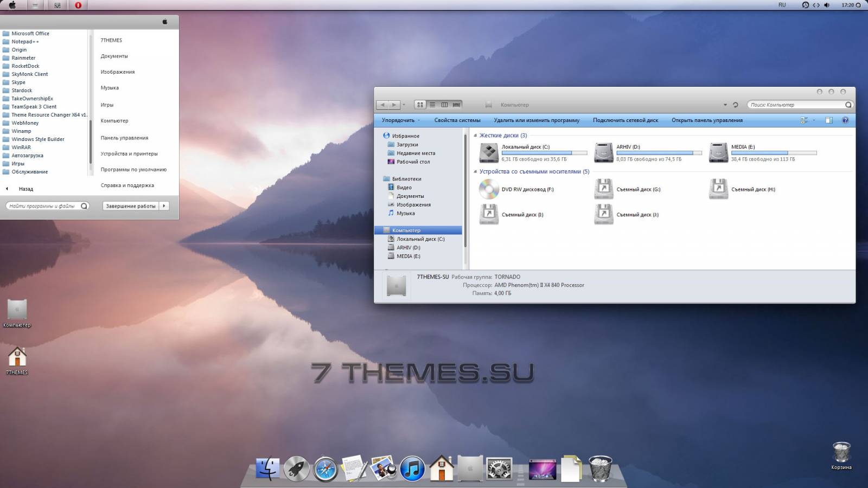Viewport: 868px width, 488px height.
Task: Open recent pages dropdown beside nav arrows
Action: (x=404, y=105)
